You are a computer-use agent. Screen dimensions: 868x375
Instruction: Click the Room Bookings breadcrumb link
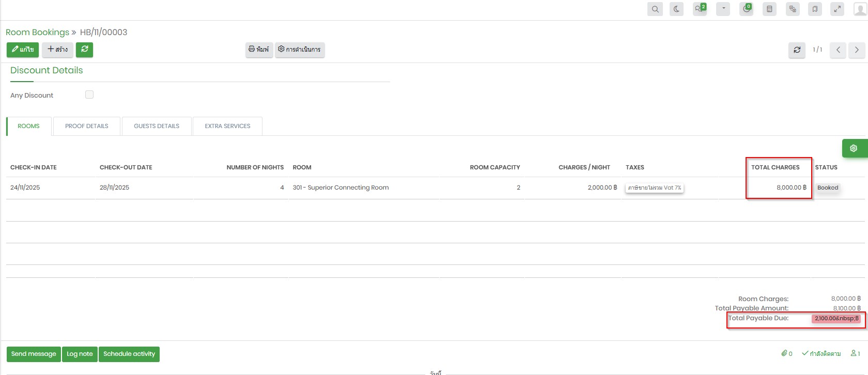(x=37, y=32)
